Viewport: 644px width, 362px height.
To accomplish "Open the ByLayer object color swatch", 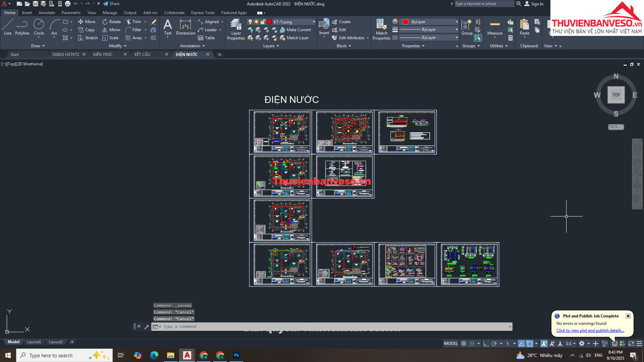I will (405, 22).
